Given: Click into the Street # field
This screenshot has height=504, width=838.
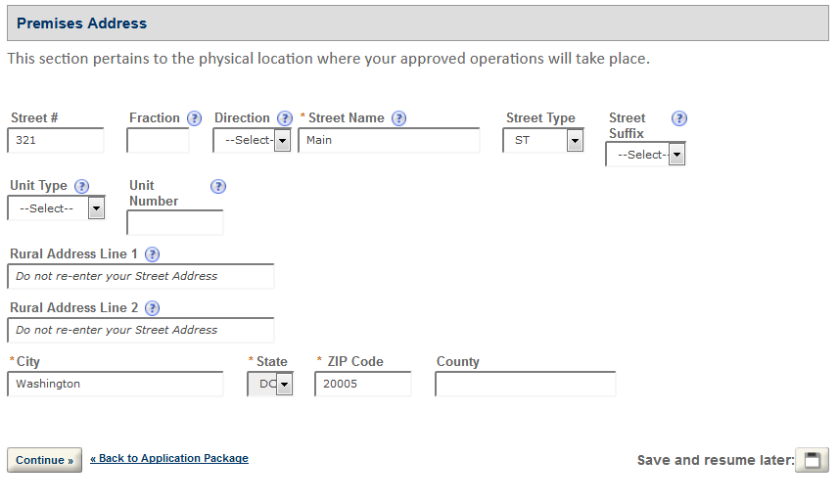Looking at the screenshot, I should (56, 140).
